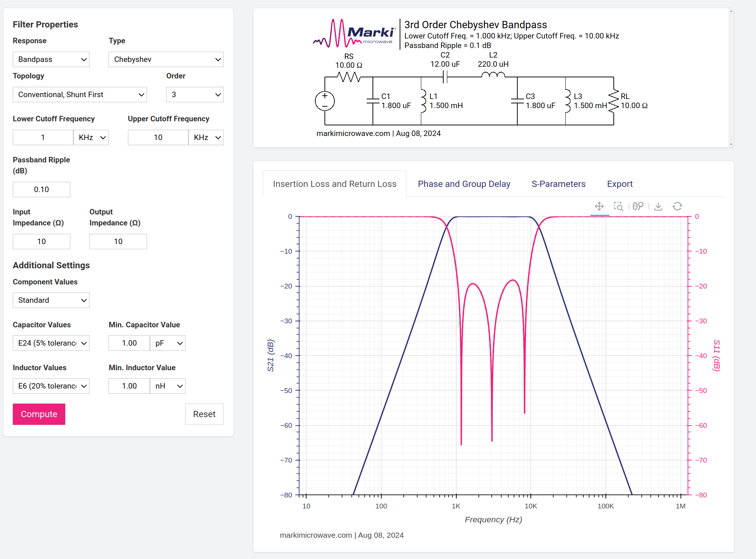
Task: Expand the Capacitor Values E24 dropdown
Action: point(51,343)
